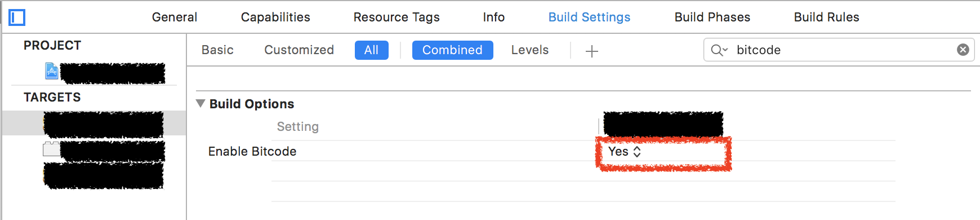Go to the Capabilities tab

coord(275,17)
